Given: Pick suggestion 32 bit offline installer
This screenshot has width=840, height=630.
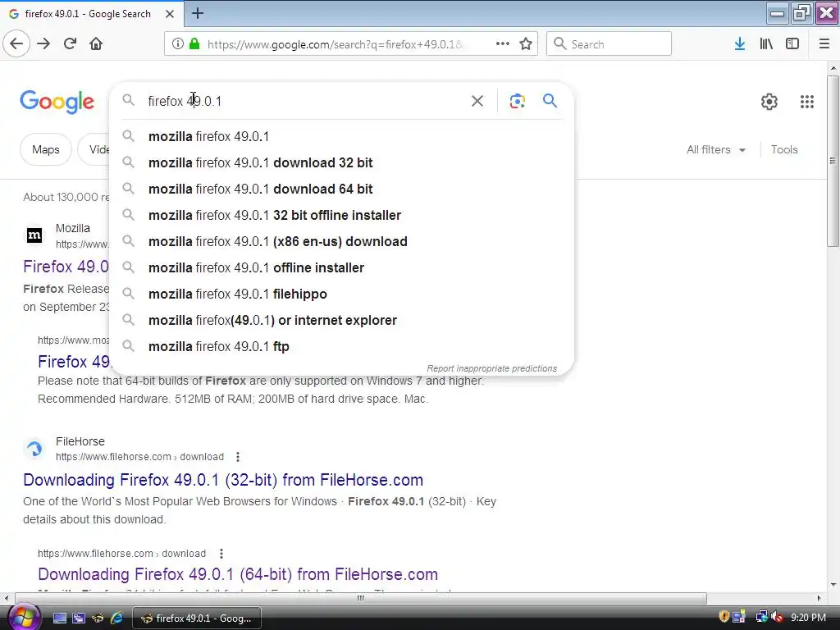Looking at the screenshot, I should tap(342, 215).
